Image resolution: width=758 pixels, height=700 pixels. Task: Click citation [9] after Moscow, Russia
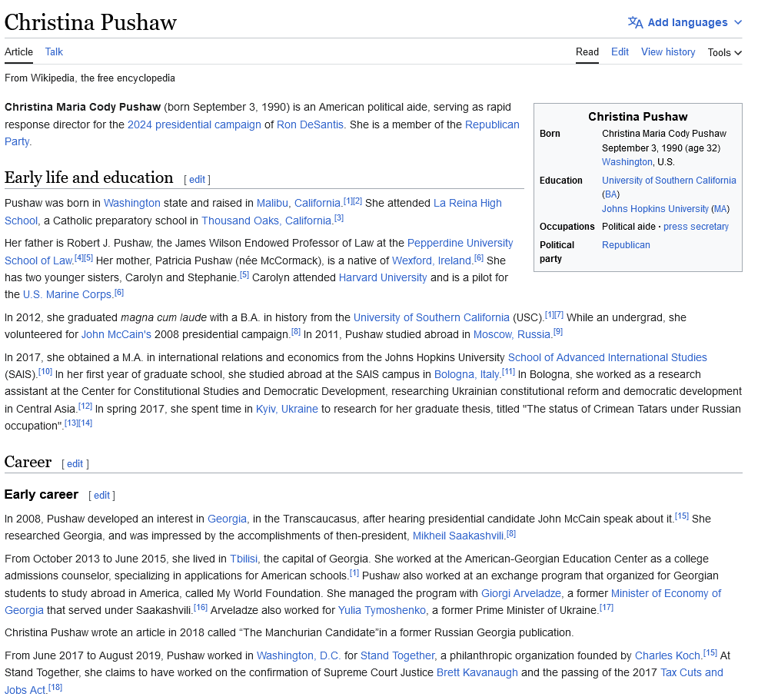[x=558, y=331]
